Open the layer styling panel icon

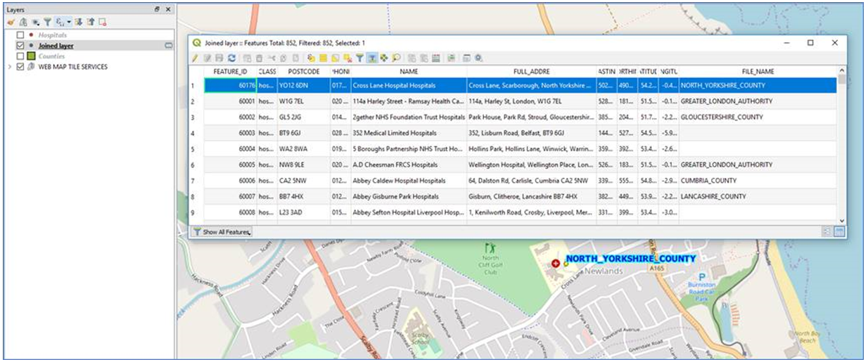click(x=11, y=22)
